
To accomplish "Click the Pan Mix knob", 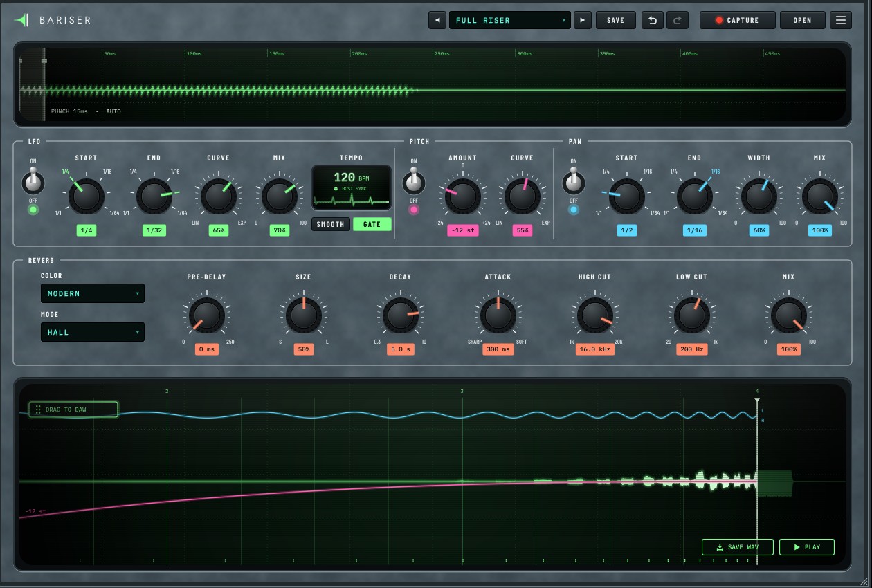I will [819, 196].
